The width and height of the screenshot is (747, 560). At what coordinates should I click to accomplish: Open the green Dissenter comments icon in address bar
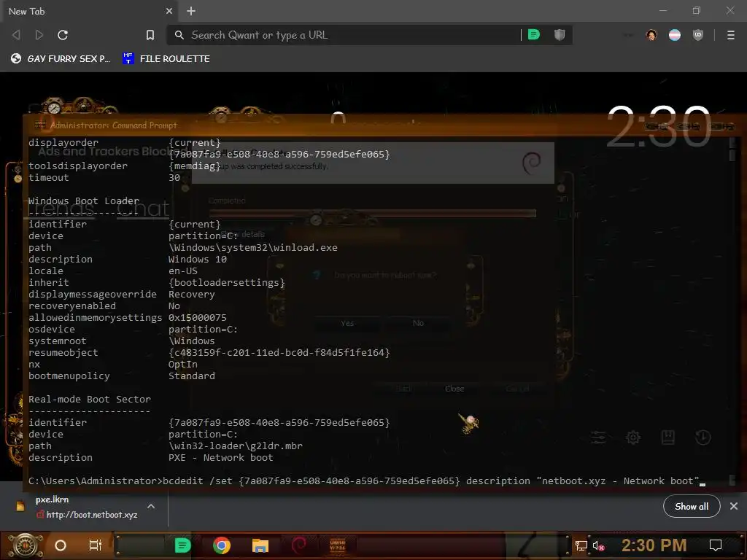[x=534, y=35]
